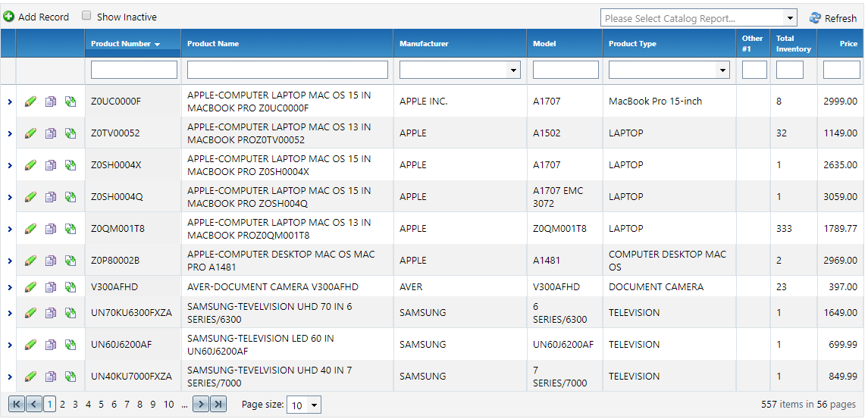
Task: Click green arrows icon in Z0UC0000F row
Action: [x=70, y=102]
